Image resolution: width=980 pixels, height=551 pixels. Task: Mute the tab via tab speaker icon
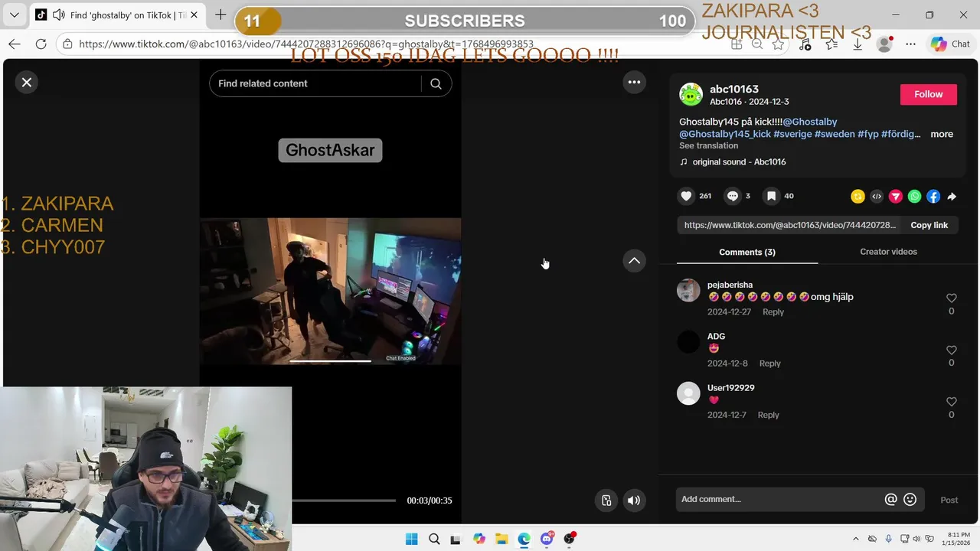(59, 15)
